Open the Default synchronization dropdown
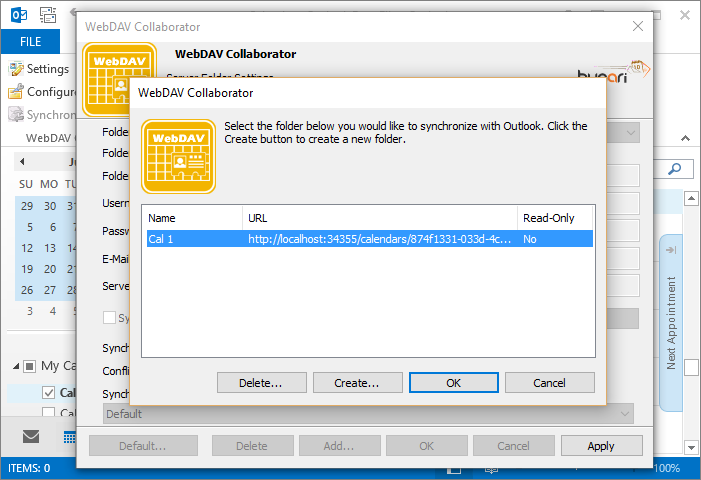The width and height of the screenshot is (701, 480). (x=368, y=414)
